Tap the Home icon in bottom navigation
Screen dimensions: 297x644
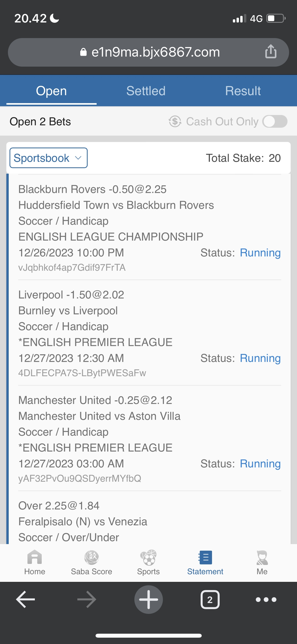(x=35, y=557)
